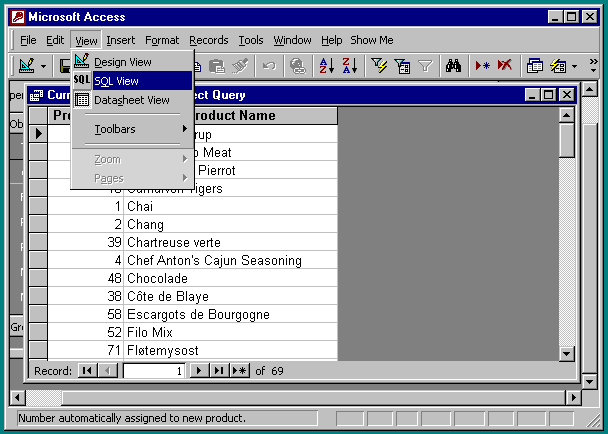608x434 pixels.
Task: Choose Design View in the View menu
Action: [x=132, y=62]
